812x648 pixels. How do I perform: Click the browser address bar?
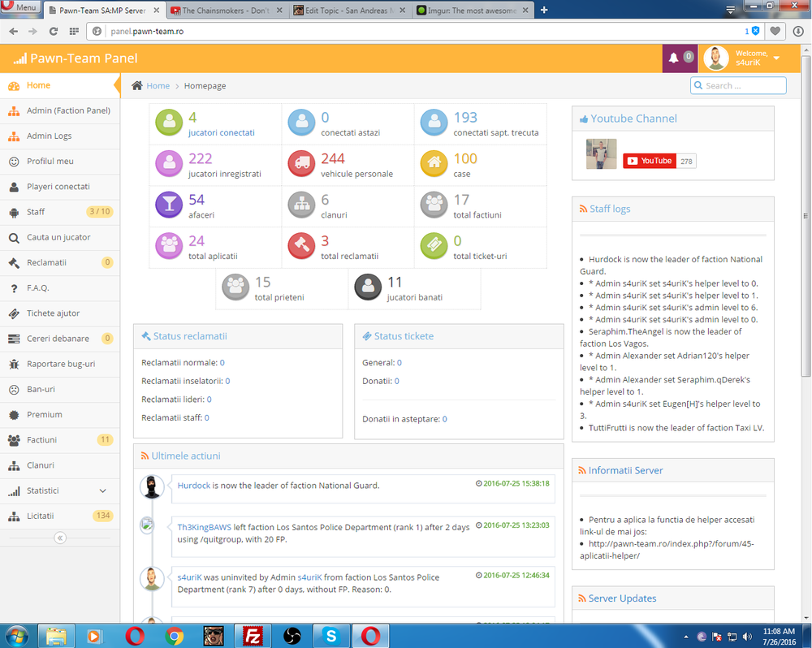(x=414, y=31)
